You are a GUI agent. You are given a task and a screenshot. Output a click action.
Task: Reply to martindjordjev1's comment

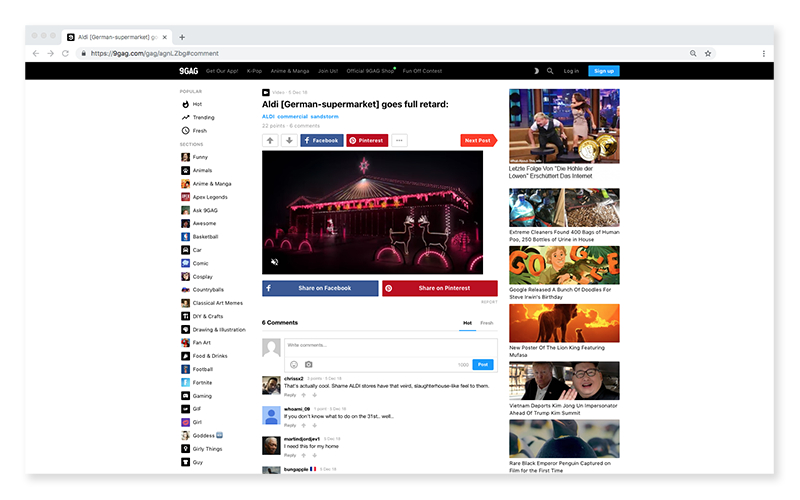[x=290, y=455]
